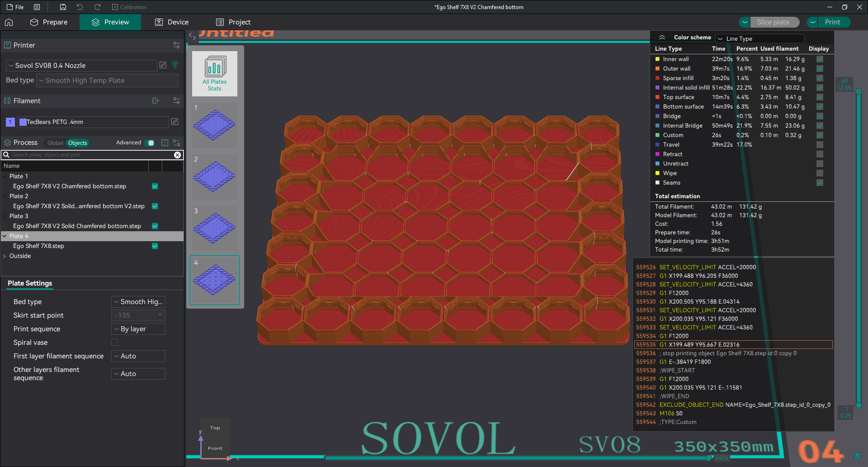Enable Travel display checkbox

point(820,145)
